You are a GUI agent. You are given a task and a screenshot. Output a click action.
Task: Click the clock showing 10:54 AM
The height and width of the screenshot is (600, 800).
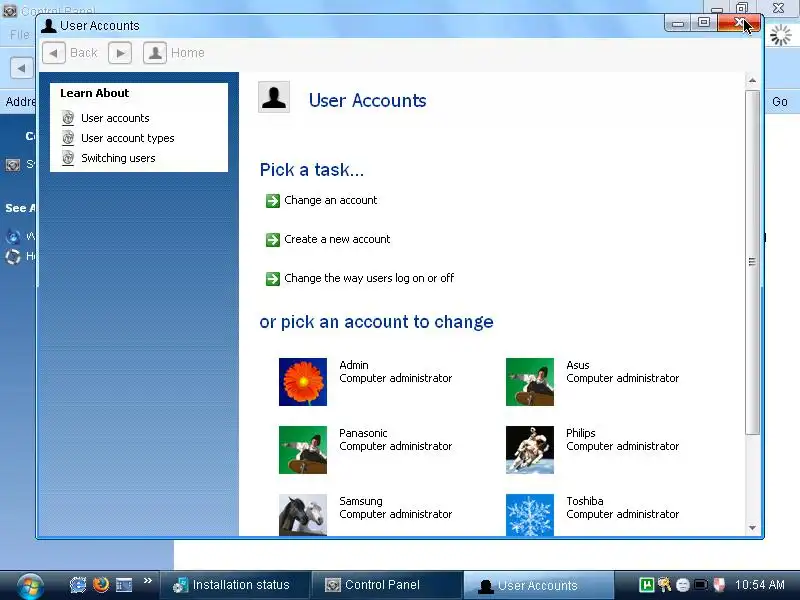click(x=760, y=585)
